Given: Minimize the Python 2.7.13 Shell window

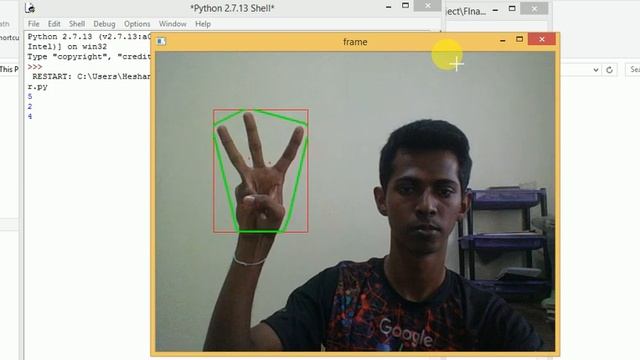Looking at the screenshot, I should pos(389,6).
